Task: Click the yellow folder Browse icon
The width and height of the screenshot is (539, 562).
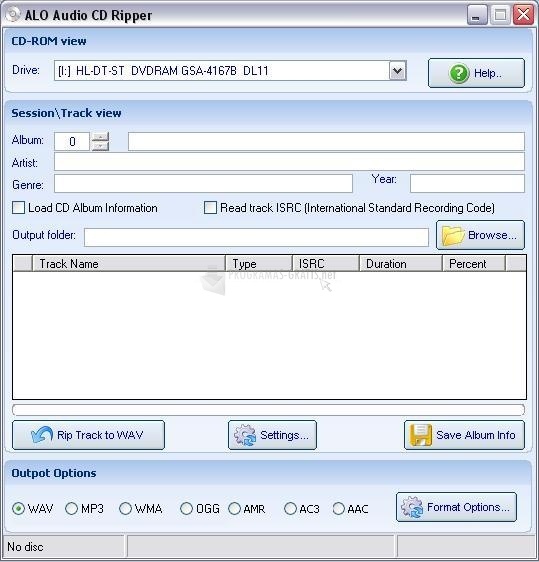Action: (x=453, y=235)
